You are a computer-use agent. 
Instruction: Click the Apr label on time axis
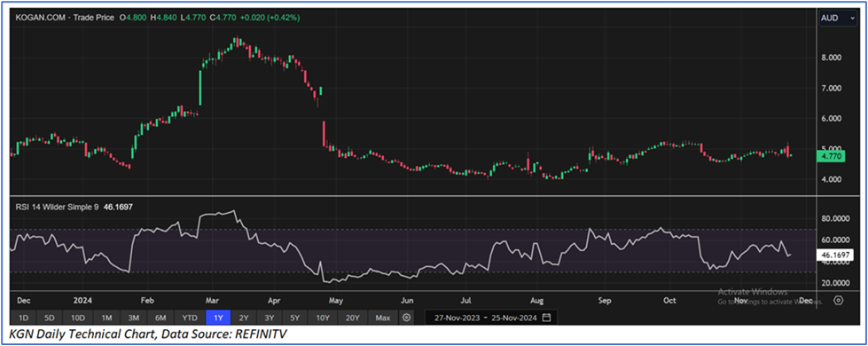(275, 301)
